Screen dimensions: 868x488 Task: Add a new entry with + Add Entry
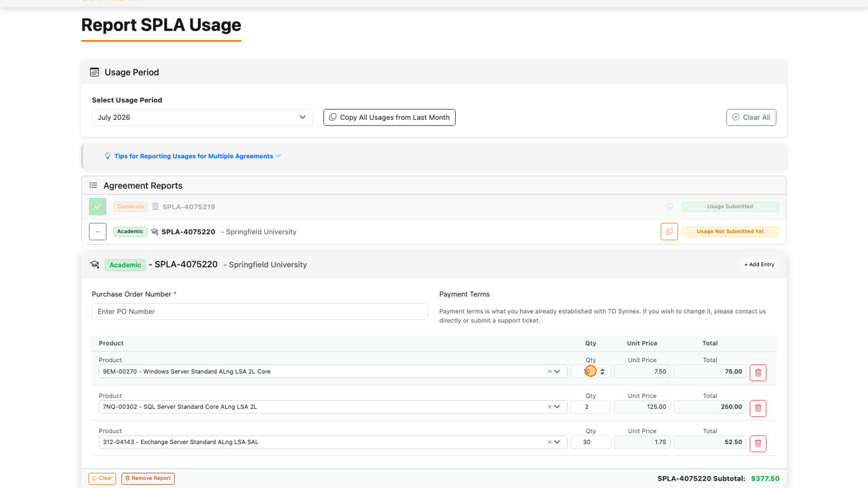(759, 264)
